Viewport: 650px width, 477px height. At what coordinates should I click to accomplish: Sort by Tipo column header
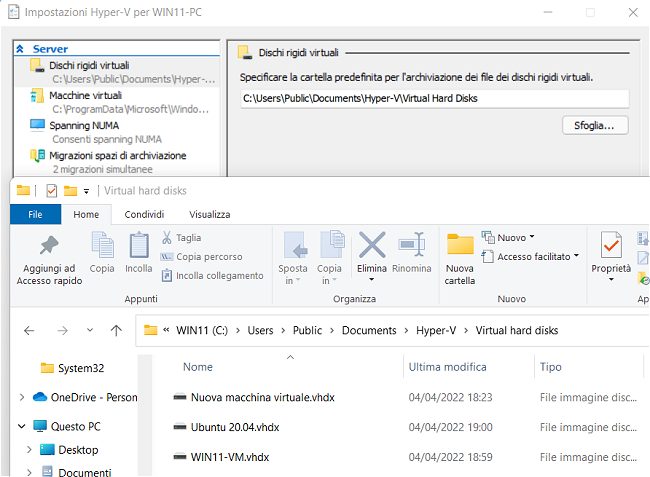coord(551,367)
